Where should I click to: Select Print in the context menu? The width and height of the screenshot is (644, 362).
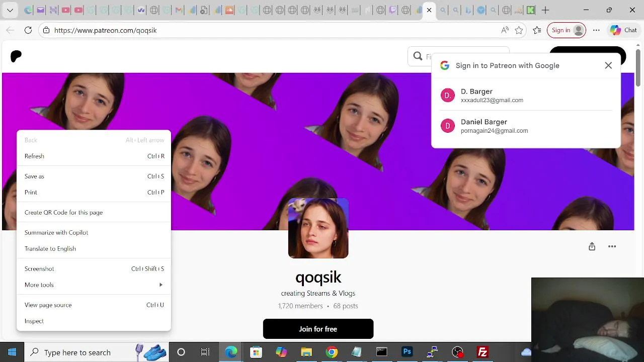click(94, 192)
